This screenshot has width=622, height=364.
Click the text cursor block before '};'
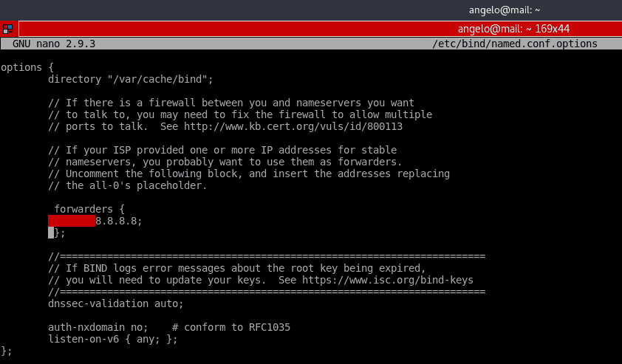click(51, 233)
